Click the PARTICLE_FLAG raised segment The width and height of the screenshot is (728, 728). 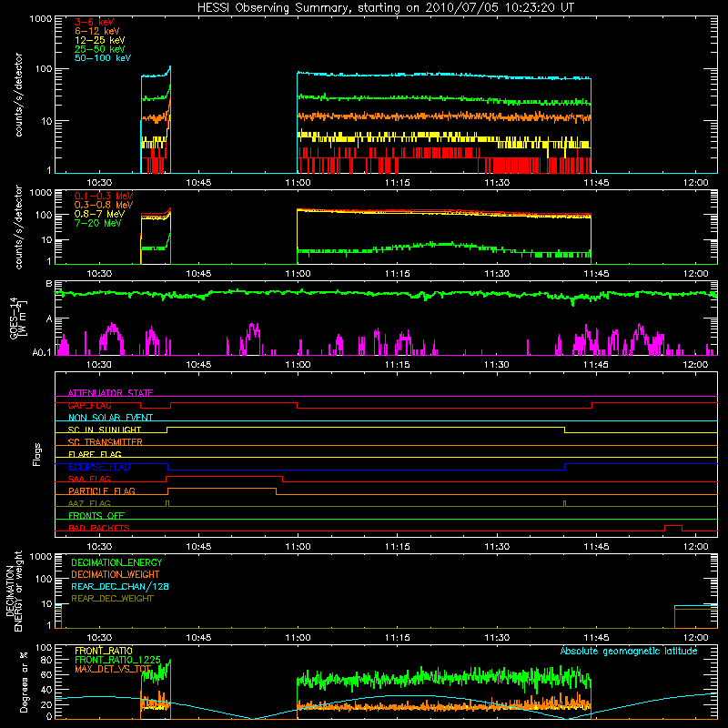click(221, 489)
